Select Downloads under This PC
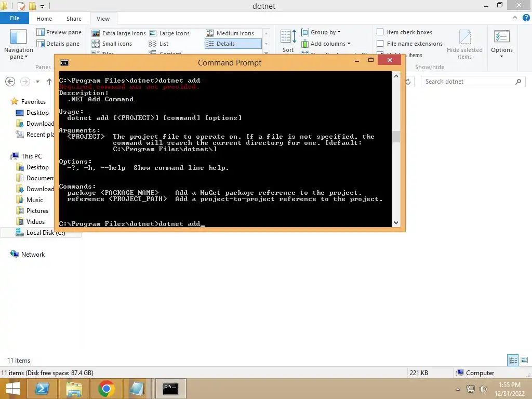532x399 pixels. tap(35, 189)
